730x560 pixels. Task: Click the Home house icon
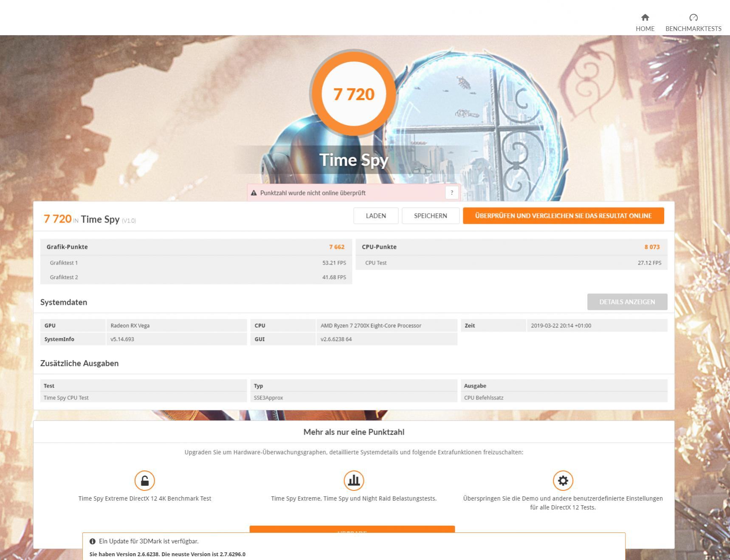click(645, 17)
